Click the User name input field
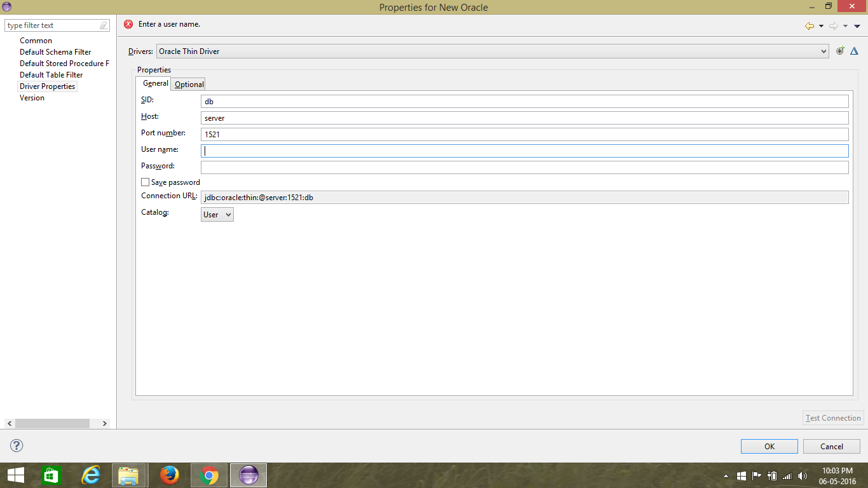This screenshot has height=488, width=868. (525, 151)
